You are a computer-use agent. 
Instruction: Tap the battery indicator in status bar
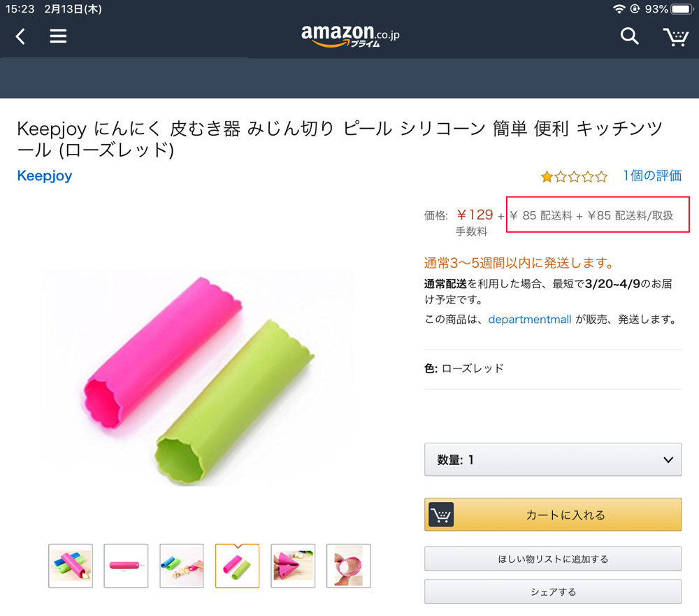pos(682,9)
